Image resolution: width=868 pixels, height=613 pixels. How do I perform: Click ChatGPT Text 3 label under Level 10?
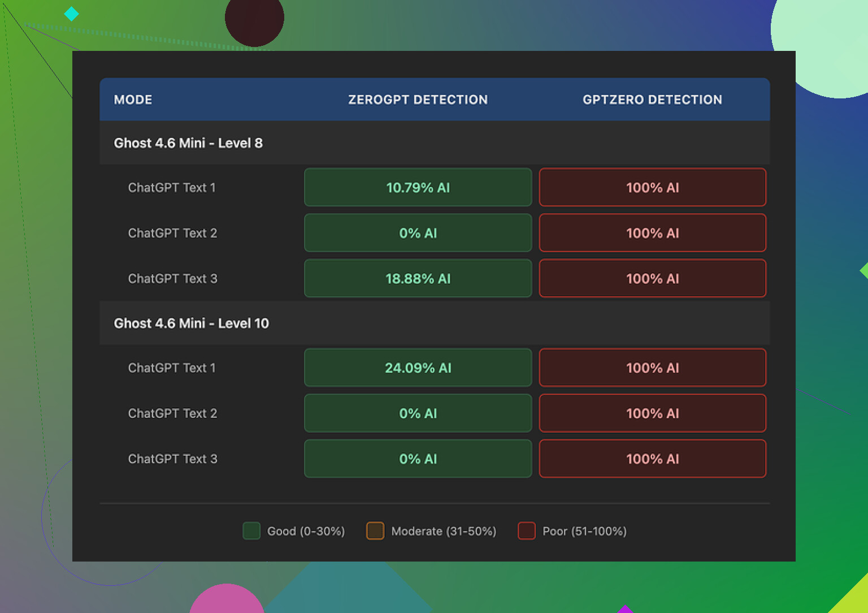172,459
